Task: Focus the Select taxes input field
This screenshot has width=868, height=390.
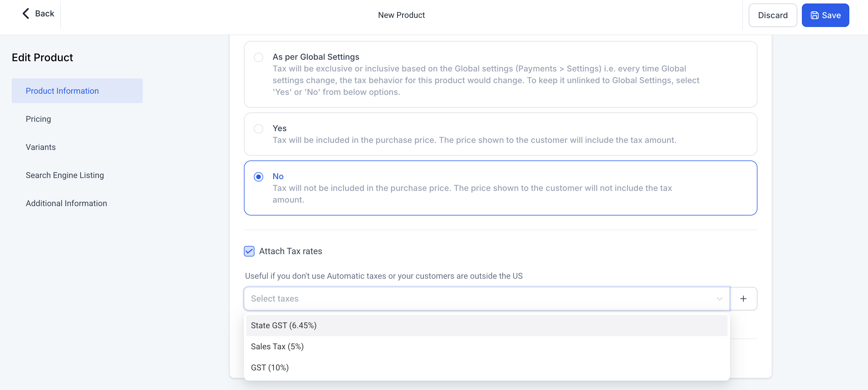Action: tap(472, 299)
